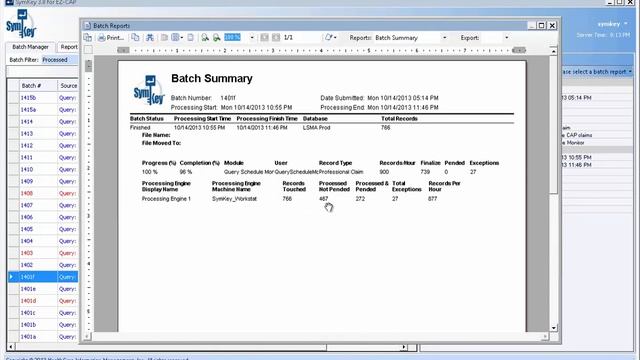Click the table of contents icon left of Print

pos(87,38)
